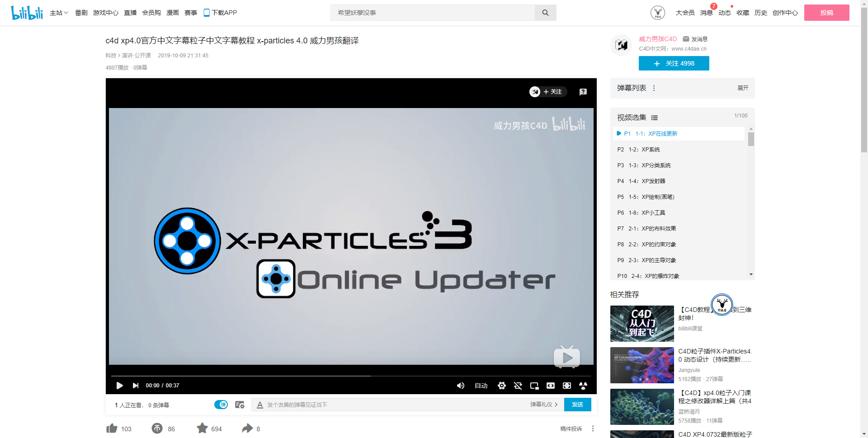Image resolution: width=868 pixels, height=438 pixels.
Task: Open the 自动 quality selector
Action: (481, 386)
